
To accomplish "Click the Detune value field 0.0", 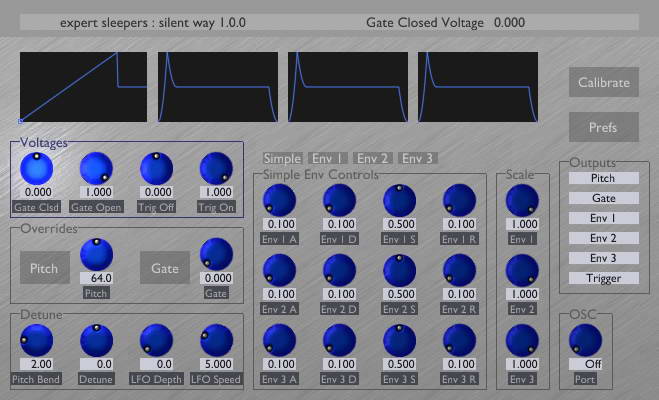I will point(96,364).
